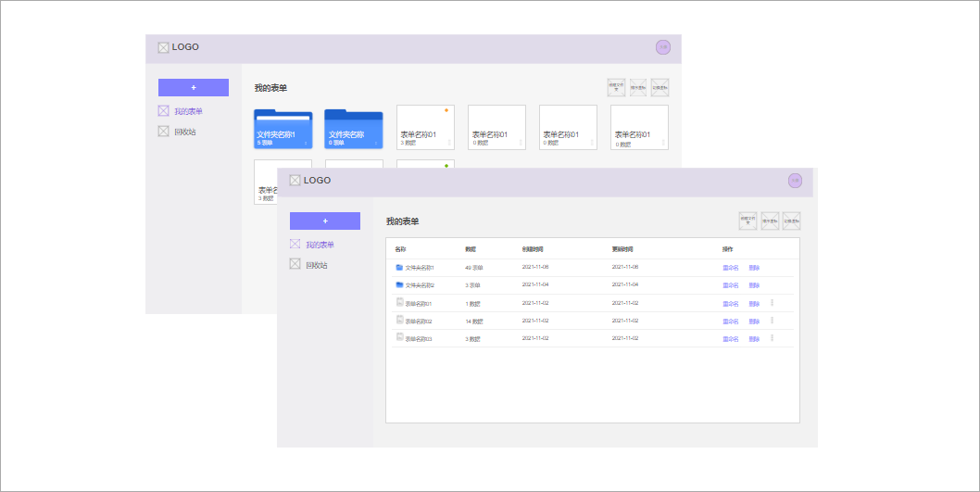Open user avatar in the back window header
This screenshot has height=492, width=980.
pyautogui.click(x=662, y=47)
